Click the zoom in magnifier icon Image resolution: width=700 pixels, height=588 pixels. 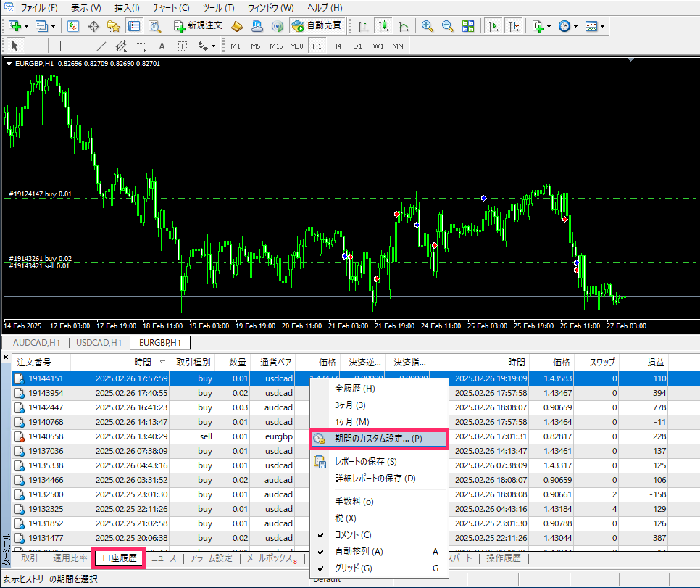[x=428, y=26]
